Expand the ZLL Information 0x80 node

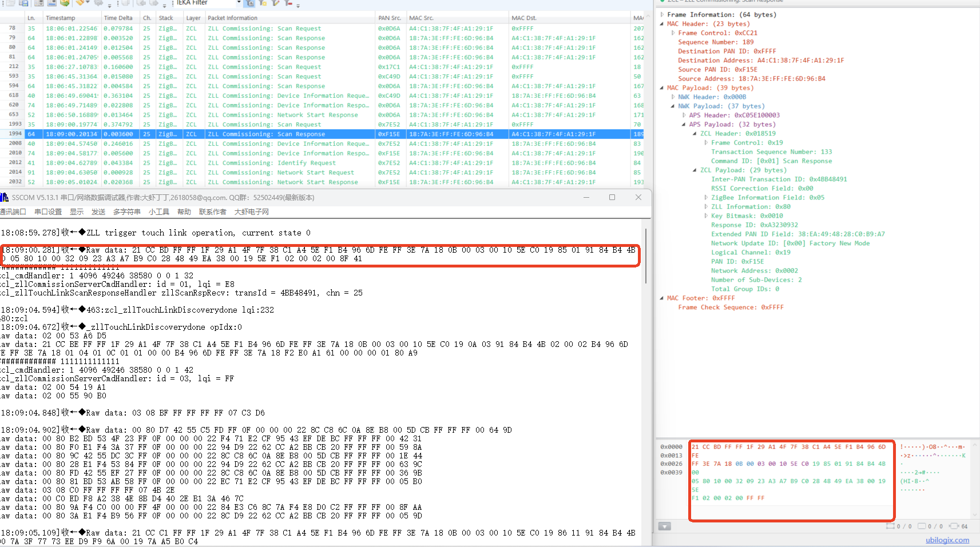tap(706, 207)
